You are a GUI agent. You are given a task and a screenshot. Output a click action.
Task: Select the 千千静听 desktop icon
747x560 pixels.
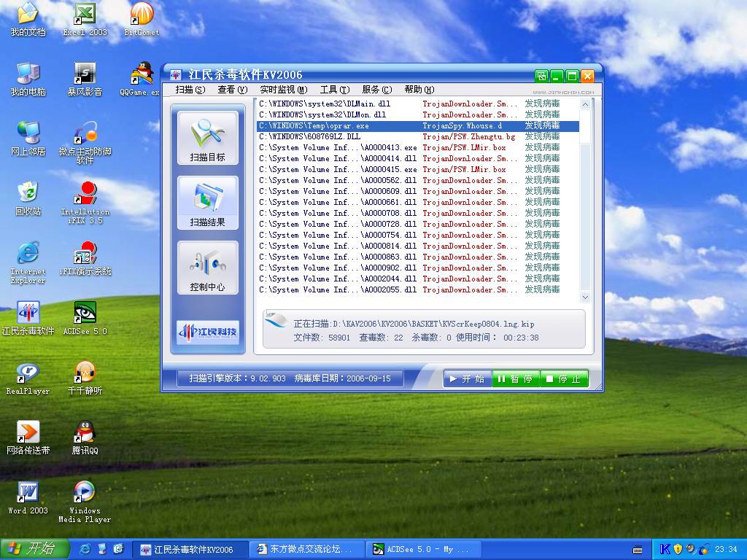tap(85, 378)
